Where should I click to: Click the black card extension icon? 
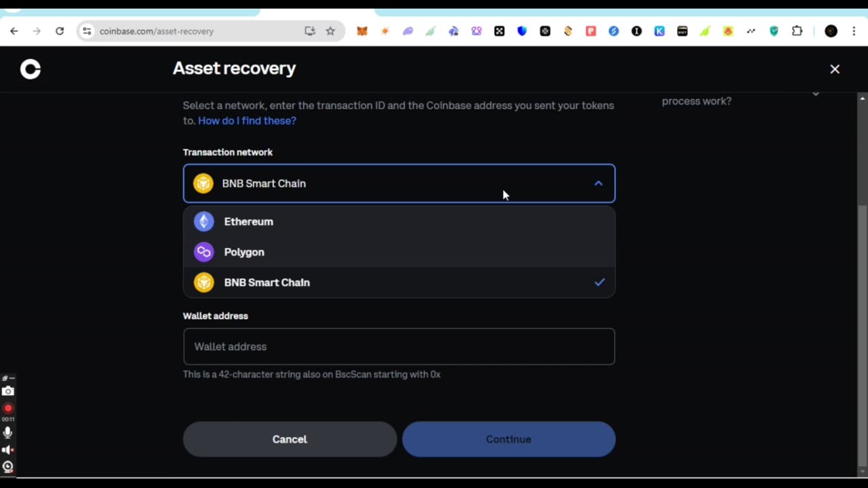(682, 31)
